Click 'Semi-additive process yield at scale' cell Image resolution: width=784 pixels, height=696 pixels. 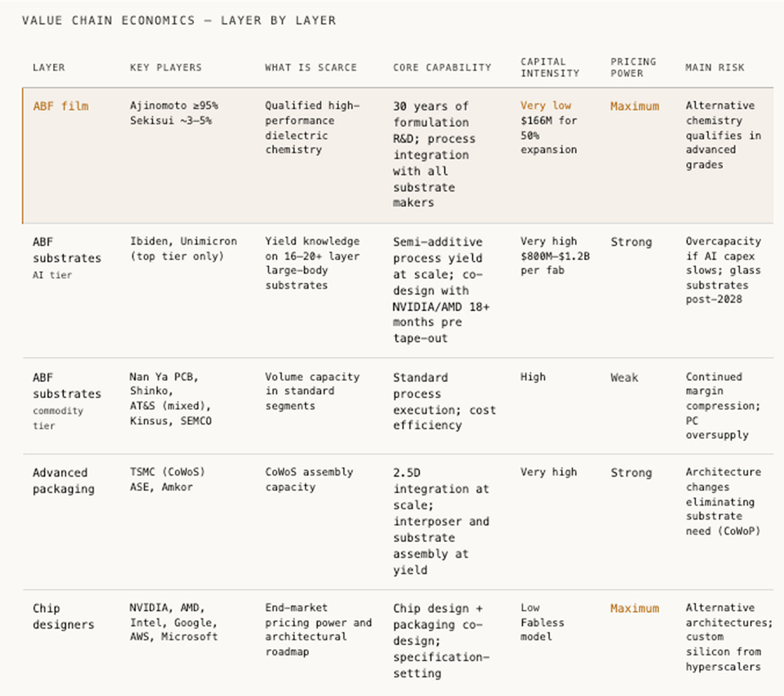(441, 290)
